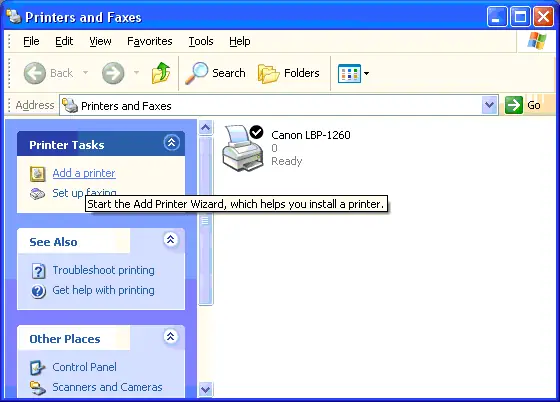
Task: Open Forward history dropdown arrow
Action: click(136, 72)
